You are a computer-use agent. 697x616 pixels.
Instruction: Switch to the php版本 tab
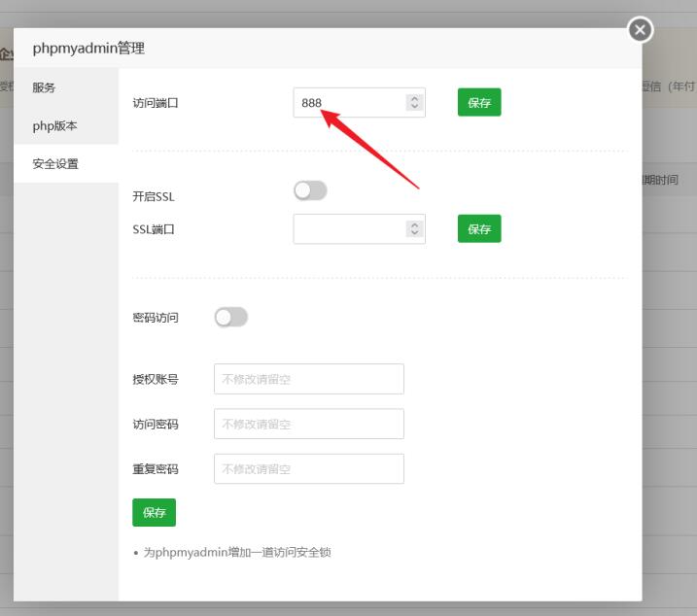pos(66,125)
